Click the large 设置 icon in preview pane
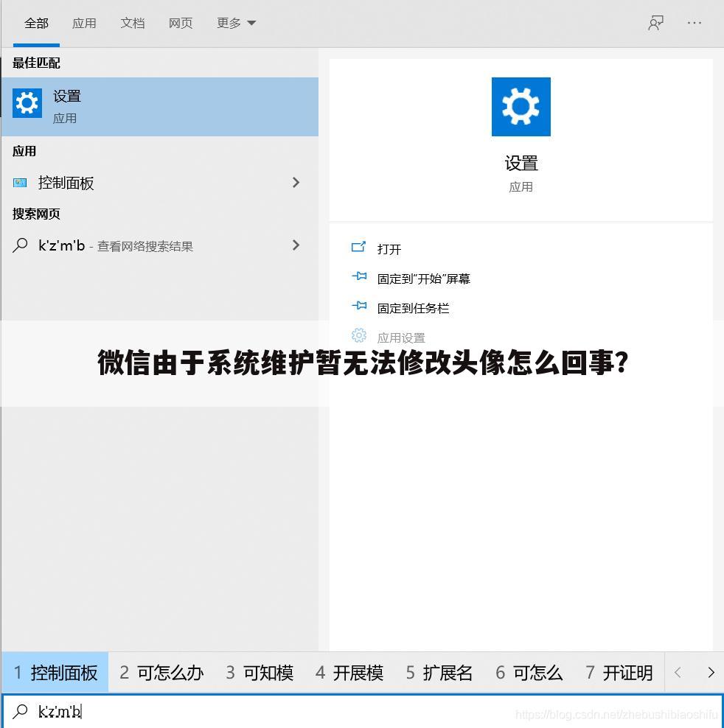This screenshot has width=724, height=728. click(521, 107)
